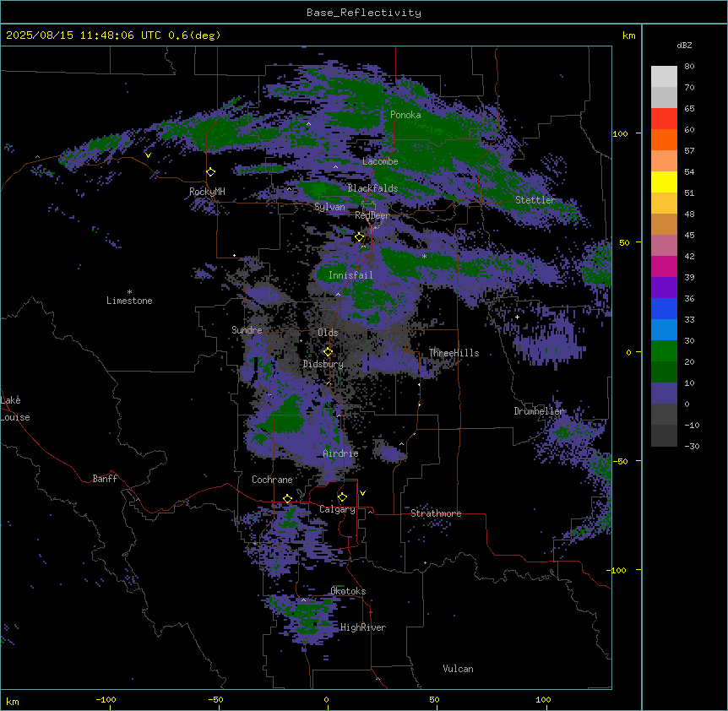Click the 2025/08/15 11:48:06 UTC timestamp
Image resolution: width=728 pixels, height=711 pixels.
click(84, 35)
